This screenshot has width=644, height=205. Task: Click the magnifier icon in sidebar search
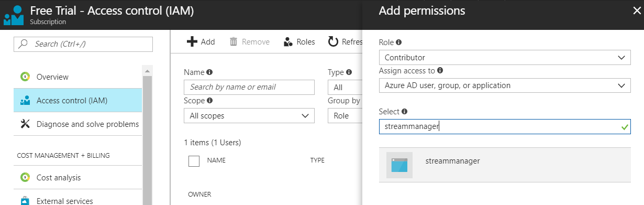click(x=23, y=44)
